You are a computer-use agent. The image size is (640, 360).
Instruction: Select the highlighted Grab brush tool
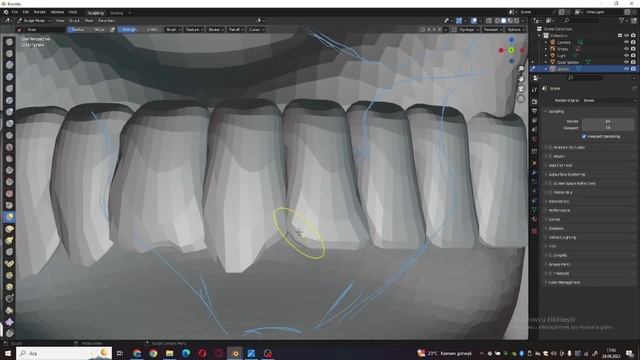9,217
